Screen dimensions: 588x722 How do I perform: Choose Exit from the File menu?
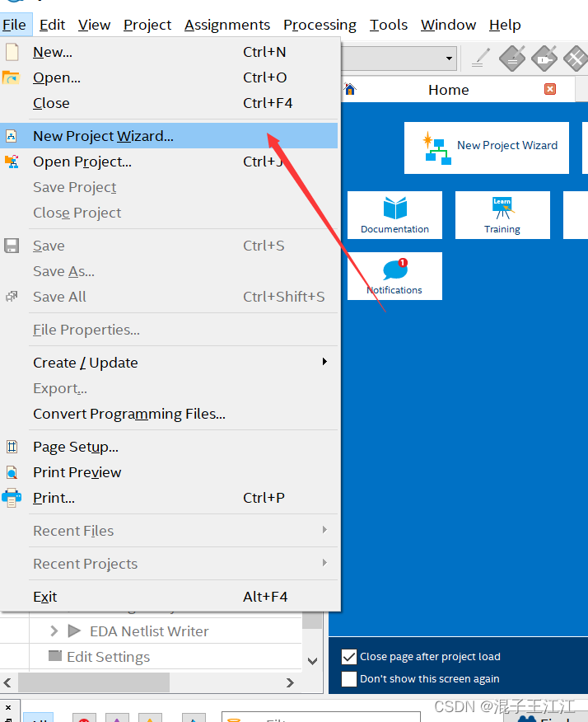(x=169, y=597)
